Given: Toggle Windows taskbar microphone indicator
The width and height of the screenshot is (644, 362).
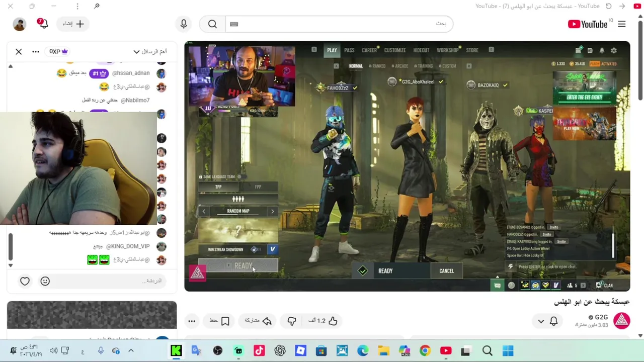Looking at the screenshot, I should coord(101,351).
